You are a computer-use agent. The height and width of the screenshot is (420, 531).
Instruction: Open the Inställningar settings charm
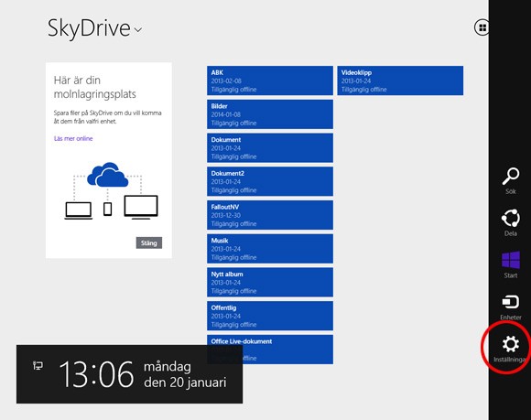(510, 349)
